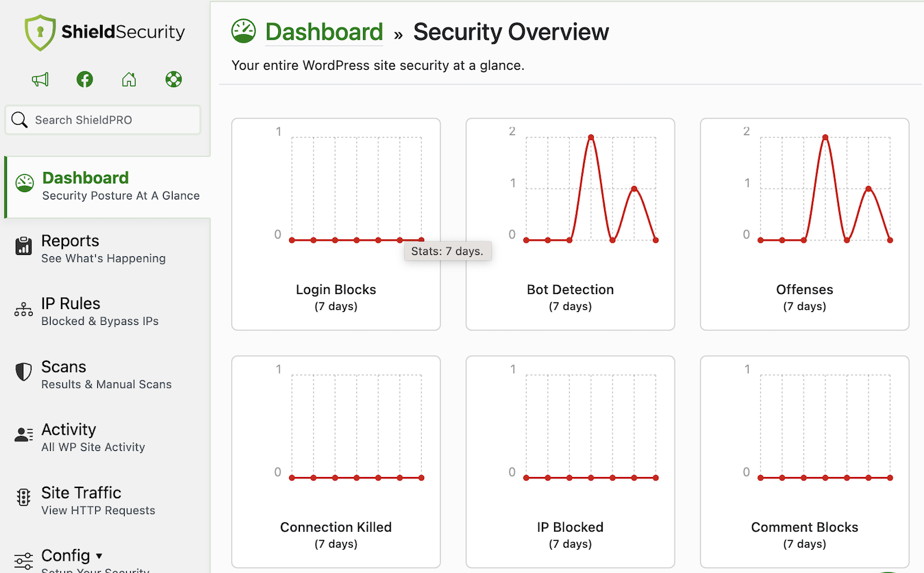The width and height of the screenshot is (924, 573).
Task: Click the IP Blocked chart card
Action: (x=570, y=461)
